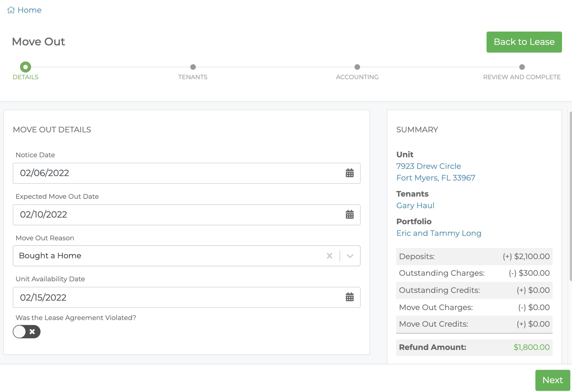
Task: Open the Eric and Tammy Long portfolio
Action: (439, 233)
